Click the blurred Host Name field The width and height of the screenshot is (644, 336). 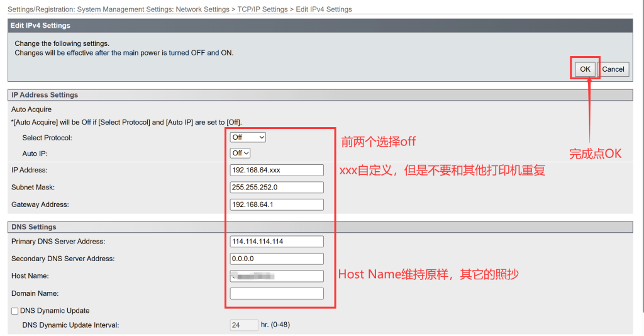tap(277, 276)
